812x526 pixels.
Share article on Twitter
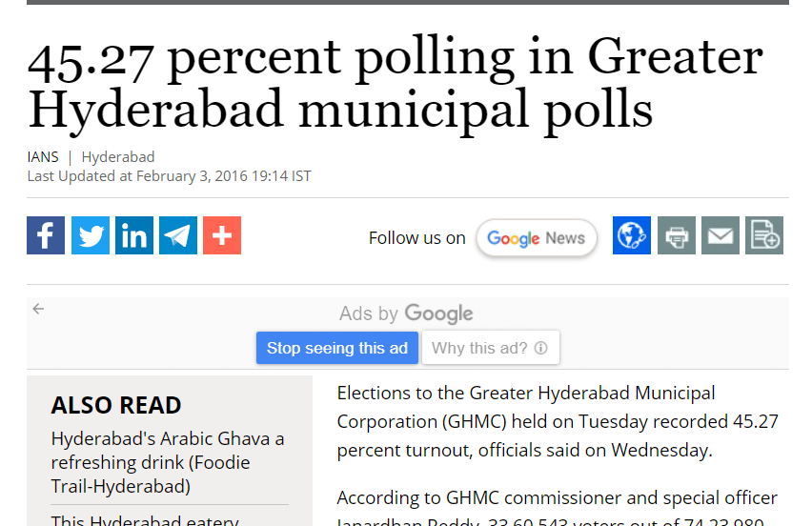tap(91, 235)
